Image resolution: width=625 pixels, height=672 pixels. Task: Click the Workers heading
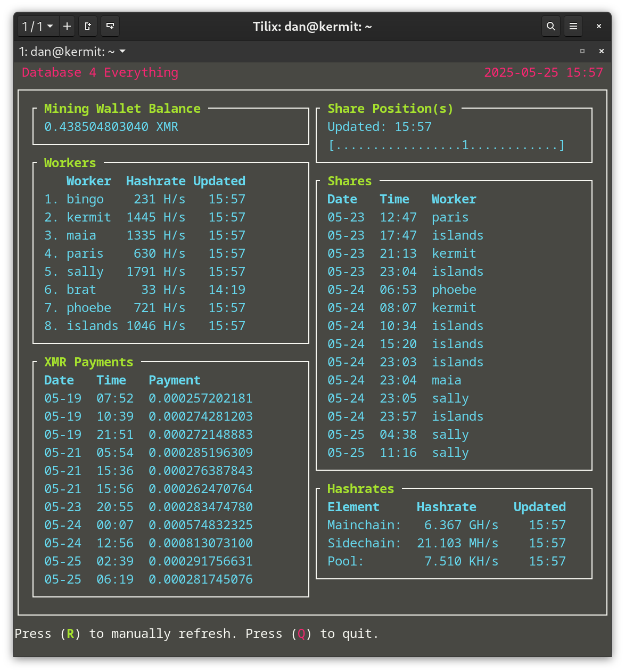pyautogui.click(x=70, y=163)
